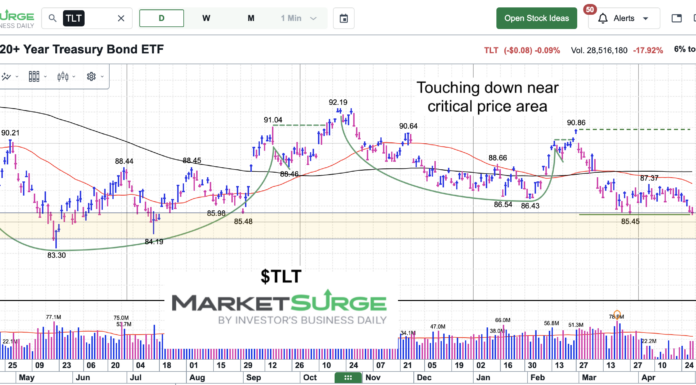Open the red 50 alerts notification badge
Viewport: 696px width, 385px height.
(590, 9)
